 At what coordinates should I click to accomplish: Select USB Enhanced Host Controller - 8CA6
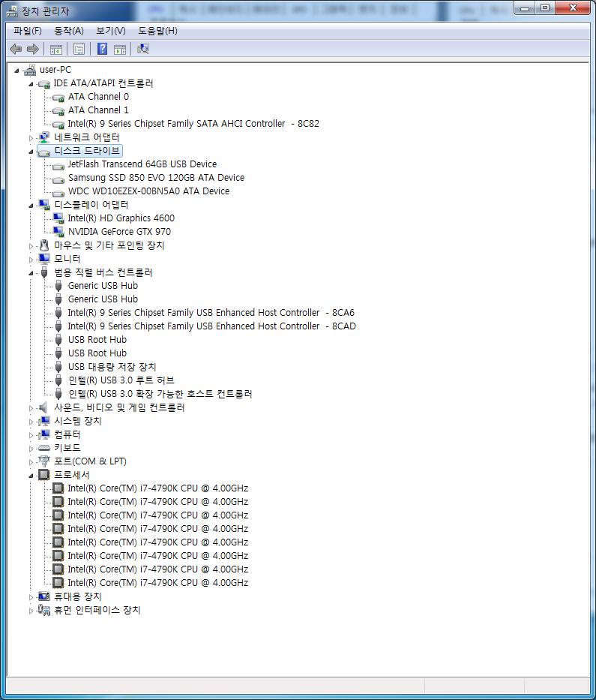point(211,313)
